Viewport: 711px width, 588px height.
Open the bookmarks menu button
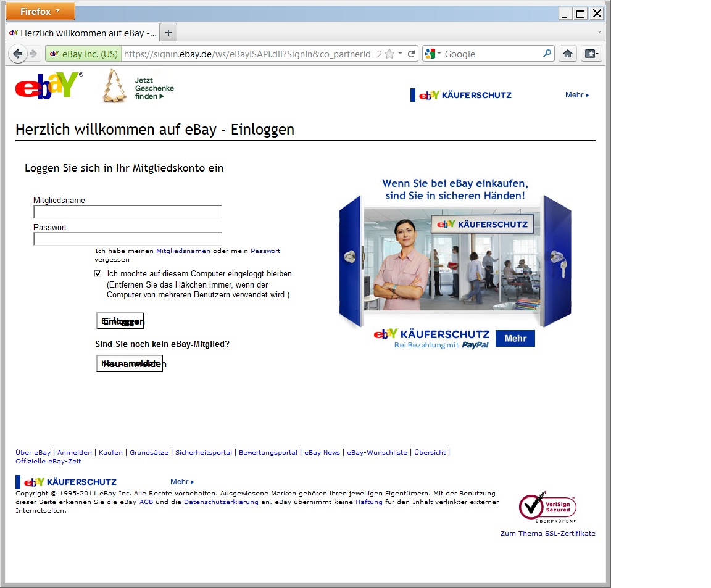point(591,54)
